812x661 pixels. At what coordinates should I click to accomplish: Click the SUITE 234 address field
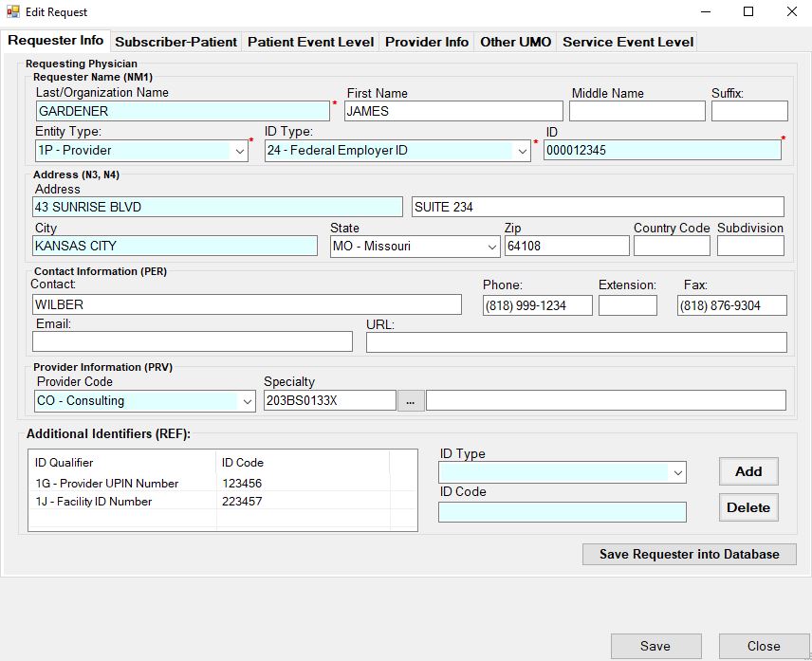click(598, 207)
